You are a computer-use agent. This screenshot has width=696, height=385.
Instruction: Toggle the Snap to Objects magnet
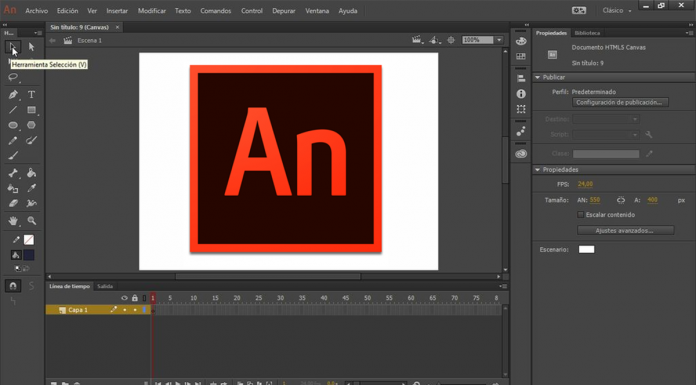(13, 286)
